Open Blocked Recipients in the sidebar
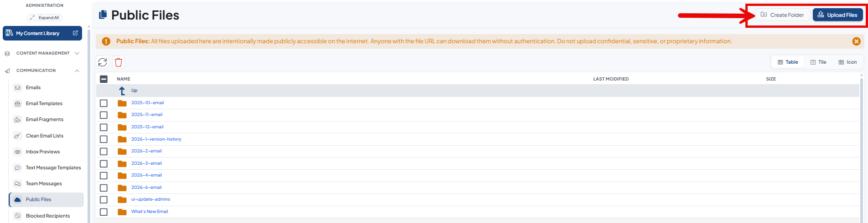Viewport: 868px width, 223px height. pyautogui.click(x=48, y=216)
